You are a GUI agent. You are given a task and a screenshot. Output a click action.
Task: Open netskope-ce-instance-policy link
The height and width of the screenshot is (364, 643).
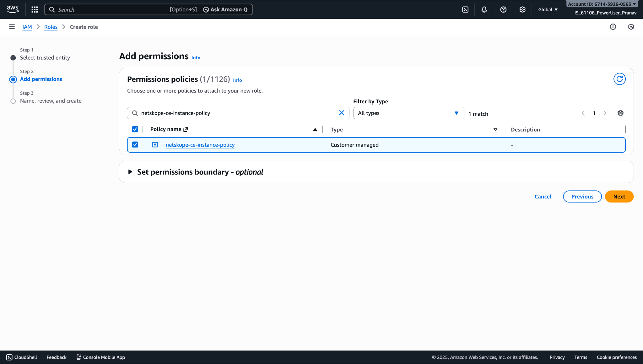pyautogui.click(x=200, y=145)
